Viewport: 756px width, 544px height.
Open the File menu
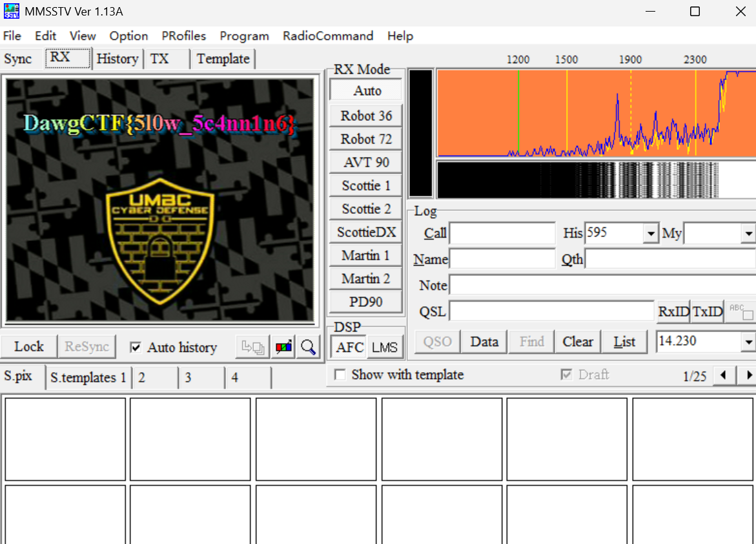12,36
